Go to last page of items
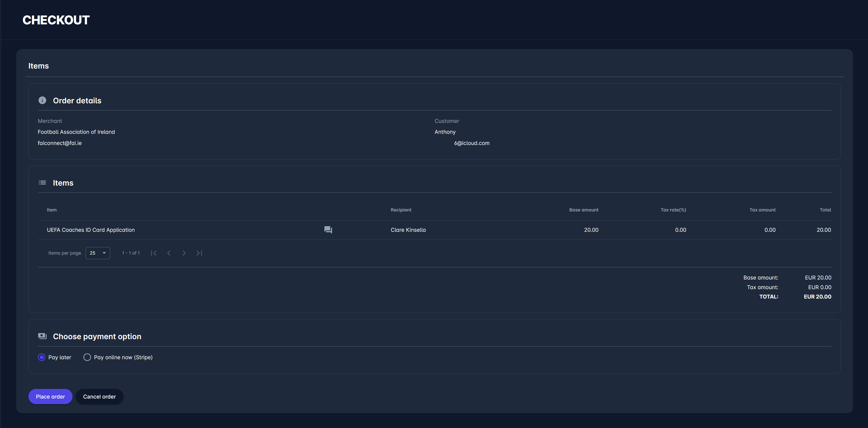868x428 pixels. (199, 253)
